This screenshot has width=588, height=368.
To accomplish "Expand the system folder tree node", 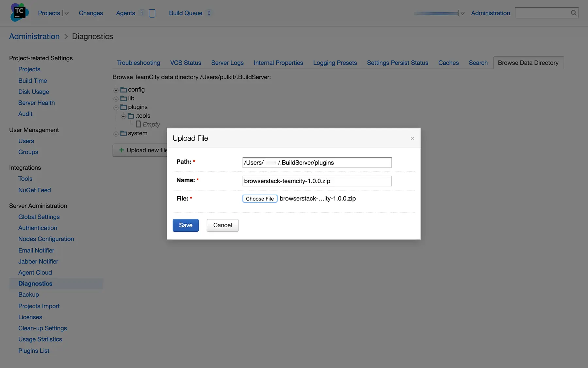I will [116, 134].
